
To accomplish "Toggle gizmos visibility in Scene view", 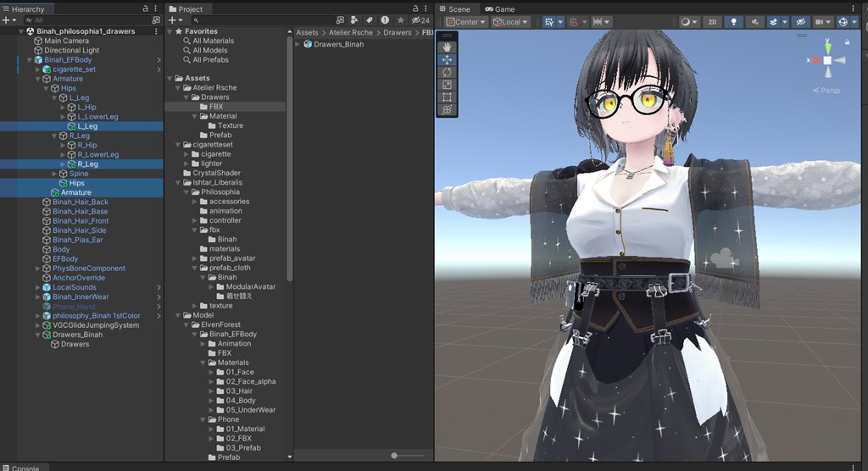I will [843, 21].
